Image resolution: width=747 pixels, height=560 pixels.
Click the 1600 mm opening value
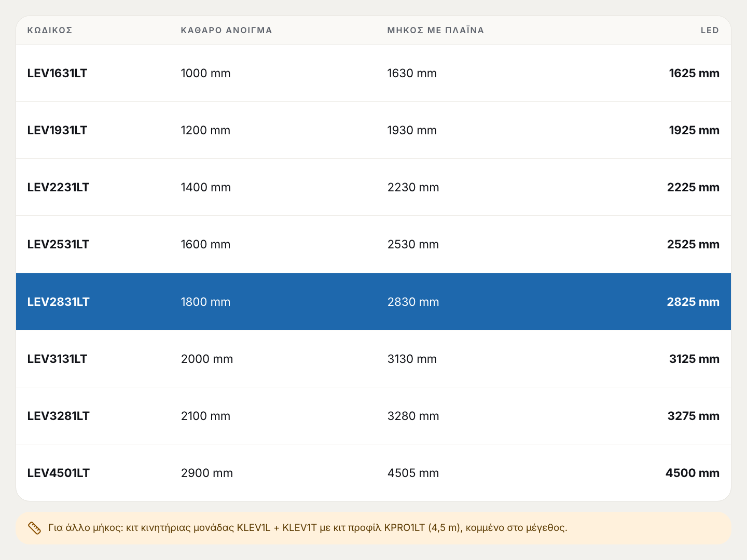[x=205, y=244]
